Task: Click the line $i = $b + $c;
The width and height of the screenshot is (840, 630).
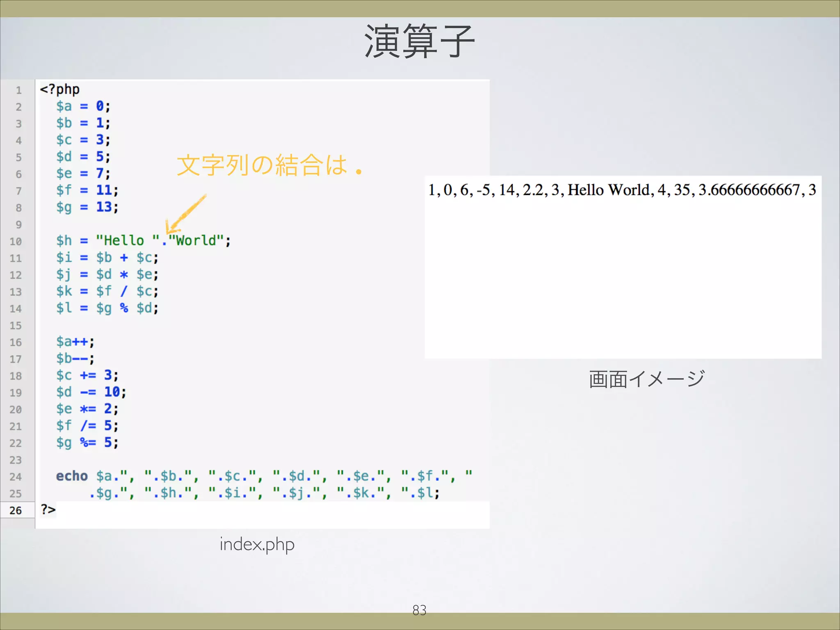Action: pos(107,258)
